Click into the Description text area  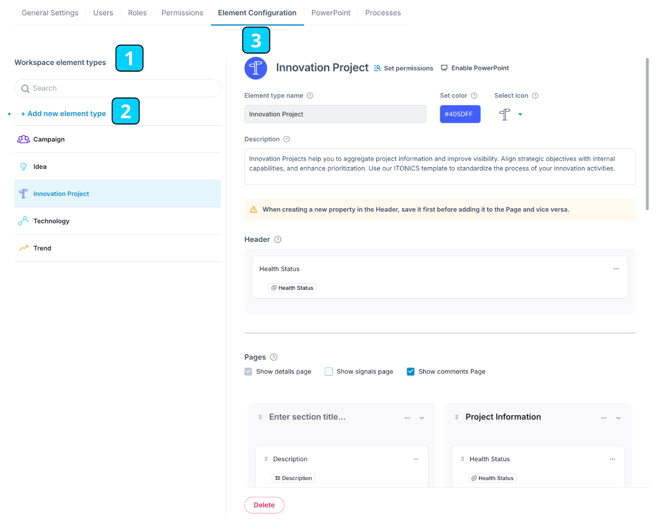click(440, 167)
